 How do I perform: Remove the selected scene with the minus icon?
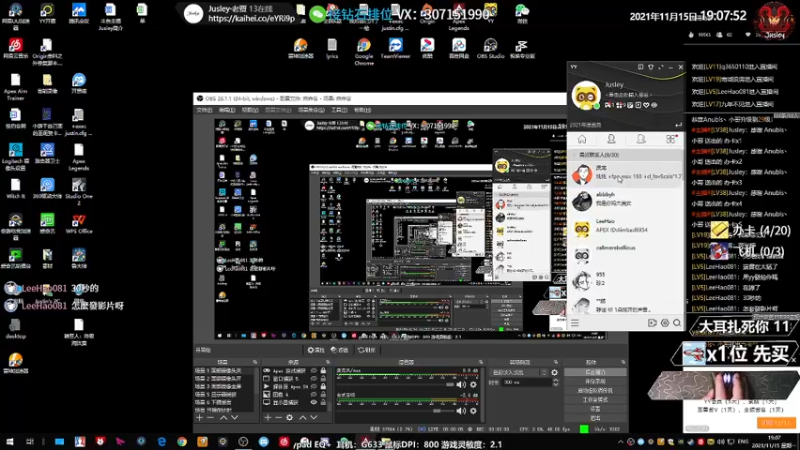(210, 417)
